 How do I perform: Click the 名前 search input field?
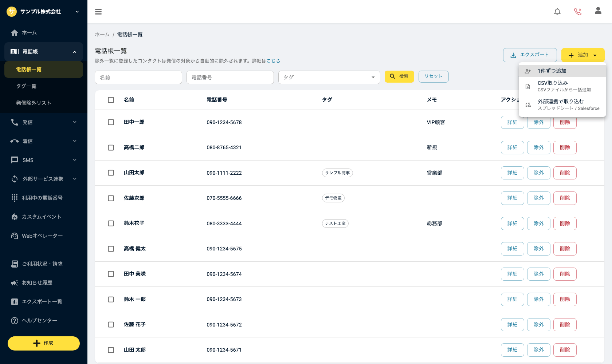coord(138,77)
